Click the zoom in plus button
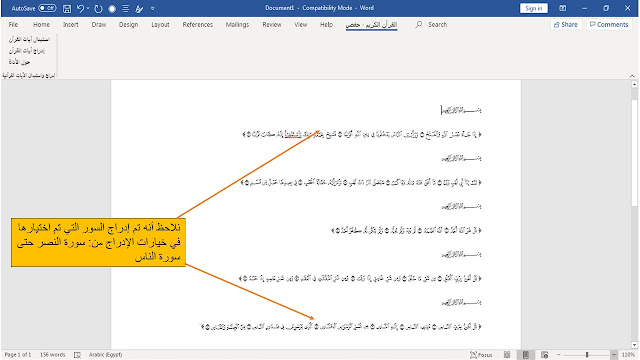The height and width of the screenshot is (360, 640). [613, 355]
